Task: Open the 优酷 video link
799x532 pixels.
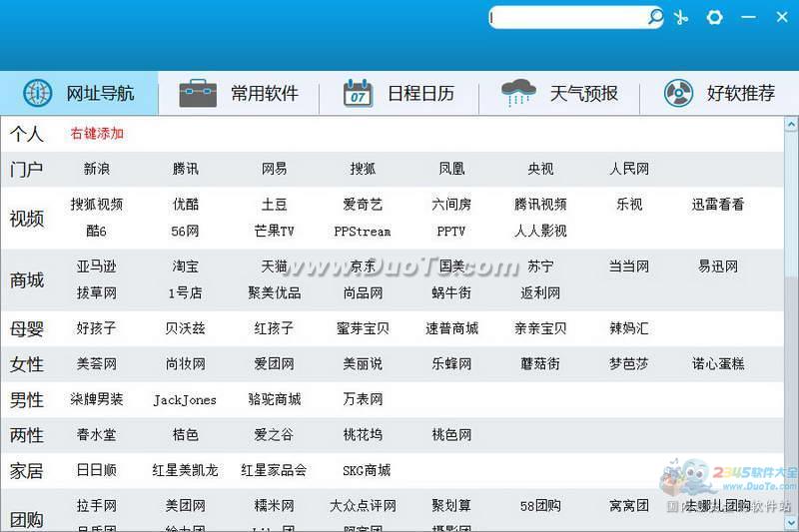Action: [x=185, y=205]
